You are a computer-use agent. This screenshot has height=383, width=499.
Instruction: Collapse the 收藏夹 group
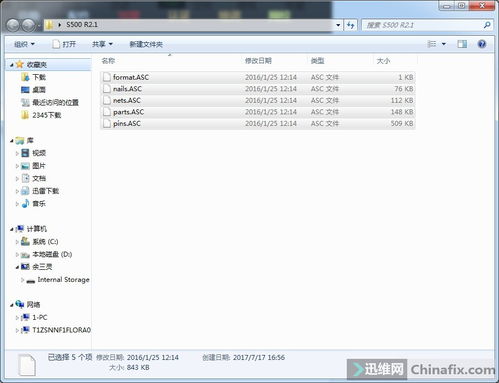coord(12,65)
